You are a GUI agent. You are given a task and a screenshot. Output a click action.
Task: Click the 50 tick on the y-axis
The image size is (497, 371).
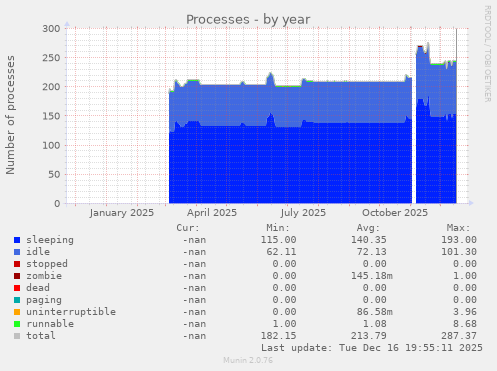(54, 174)
